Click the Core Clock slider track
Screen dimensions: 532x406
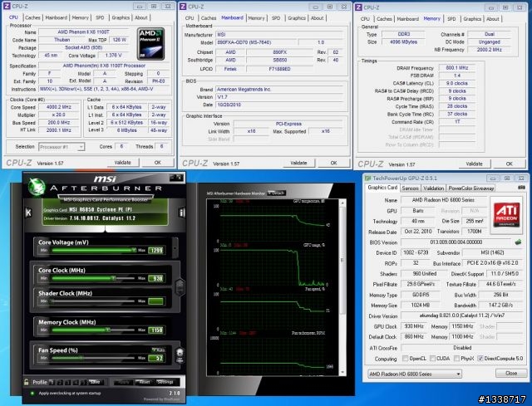coord(93,278)
